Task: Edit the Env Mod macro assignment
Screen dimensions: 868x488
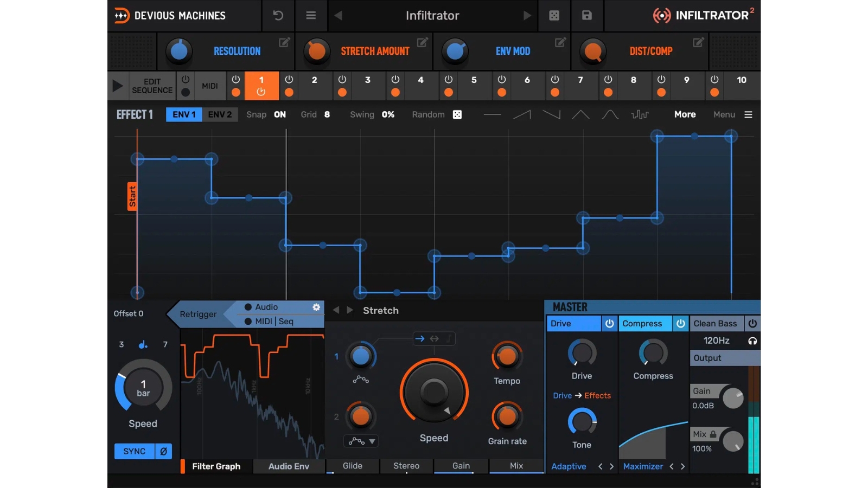Action: [x=560, y=42]
